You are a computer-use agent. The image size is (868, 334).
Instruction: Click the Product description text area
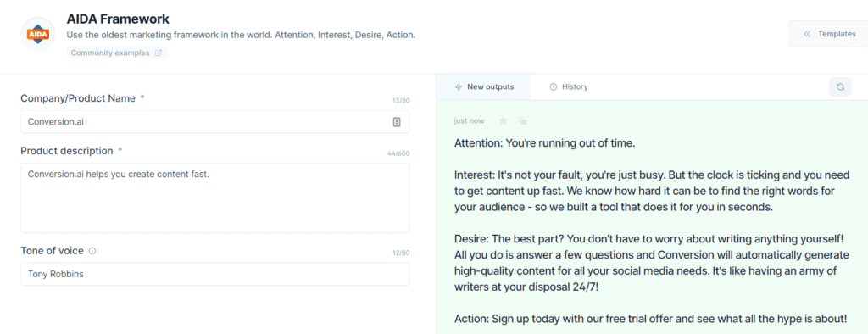click(x=214, y=198)
